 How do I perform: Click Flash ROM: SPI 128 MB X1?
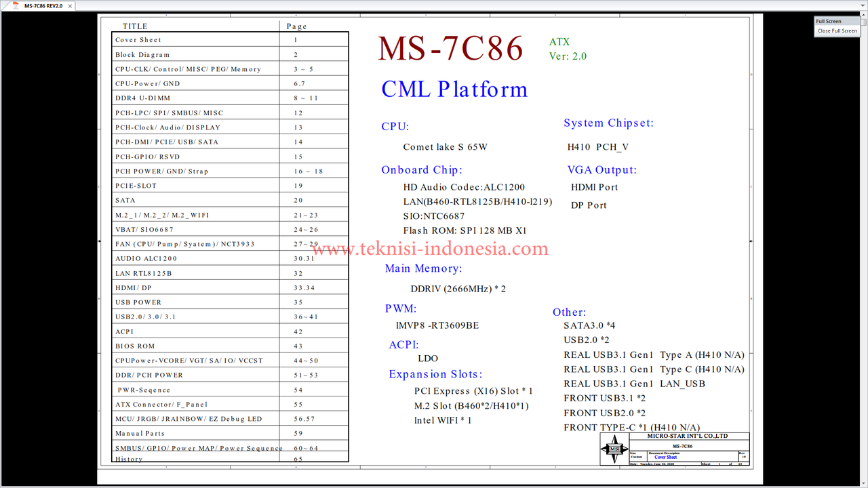pyautogui.click(x=465, y=230)
